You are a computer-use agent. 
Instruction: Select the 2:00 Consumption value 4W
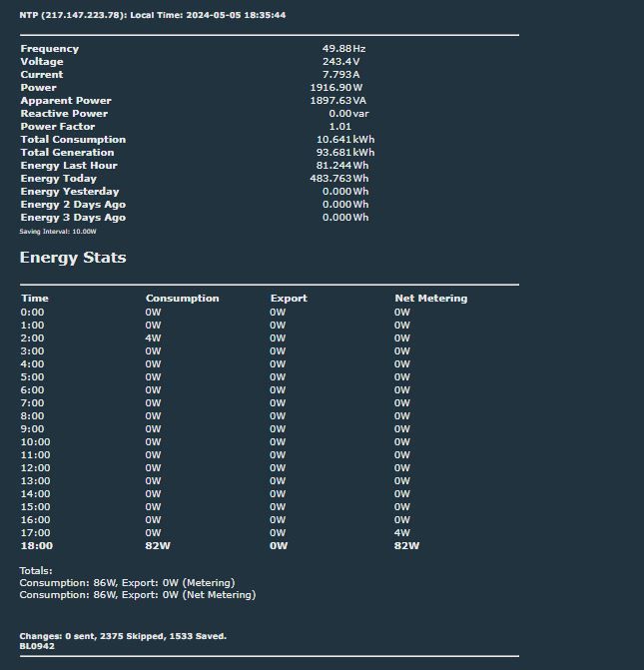pyautogui.click(x=153, y=338)
